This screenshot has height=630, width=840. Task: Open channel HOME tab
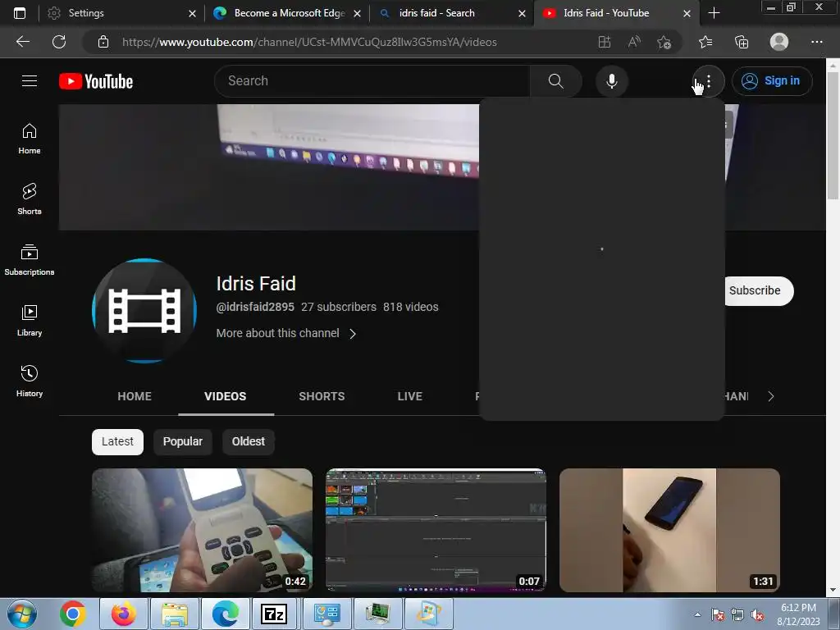(135, 396)
